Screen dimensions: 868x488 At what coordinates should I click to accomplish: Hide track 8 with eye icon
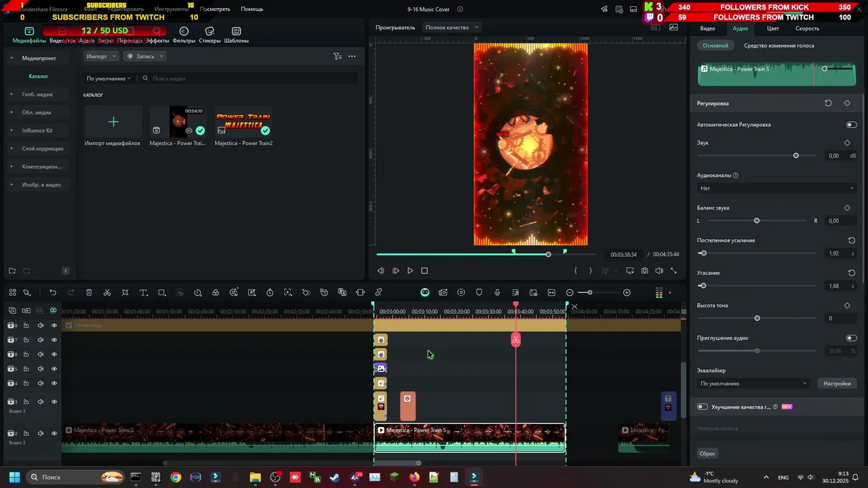(54, 325)
